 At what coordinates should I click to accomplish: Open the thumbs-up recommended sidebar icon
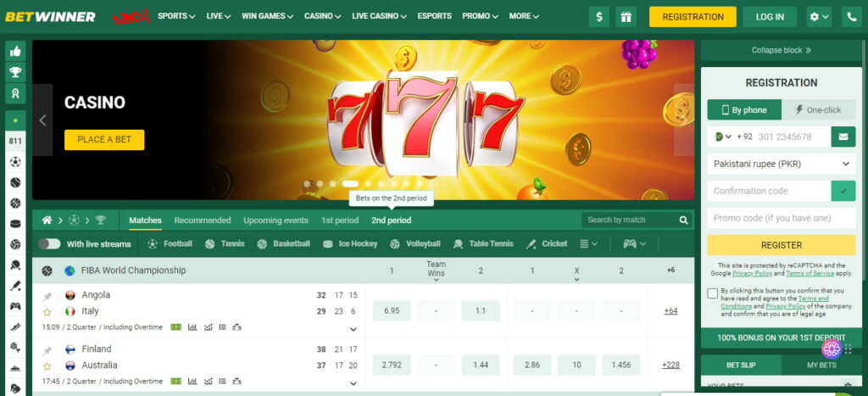click(15, 51)
